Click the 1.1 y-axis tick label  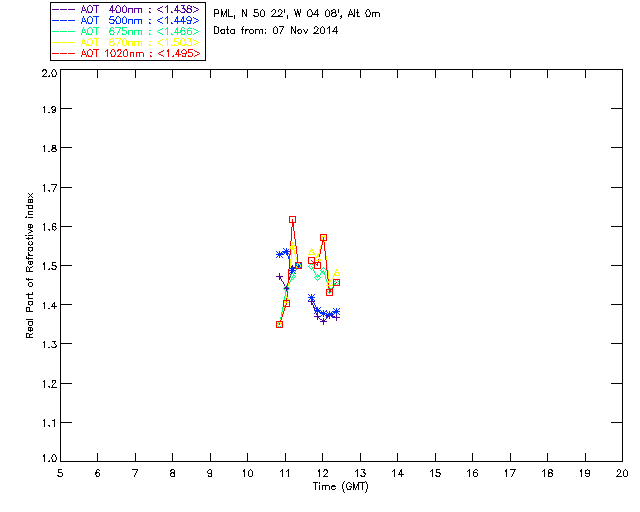pyautogui.click(x=49, y=423)
